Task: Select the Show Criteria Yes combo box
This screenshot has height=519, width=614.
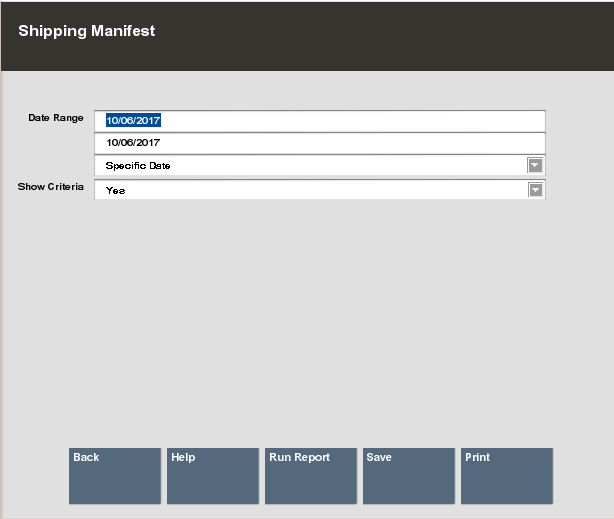Action: [320, 190]
